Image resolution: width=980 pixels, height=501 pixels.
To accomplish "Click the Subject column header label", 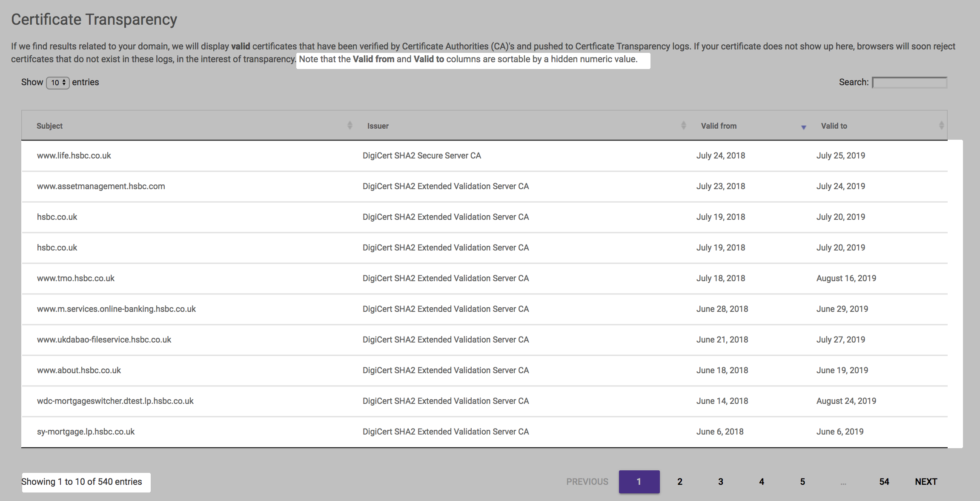I will [49, 126].
